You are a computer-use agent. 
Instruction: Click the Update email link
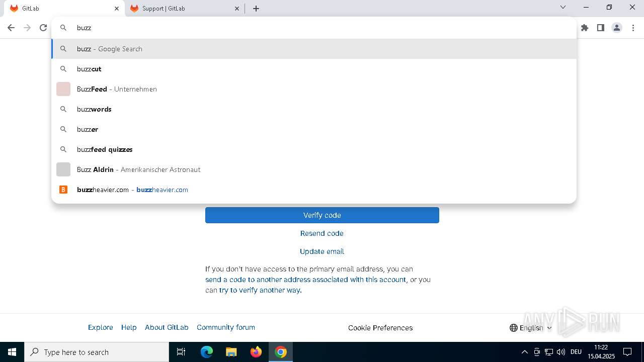[x=322, y=251]
